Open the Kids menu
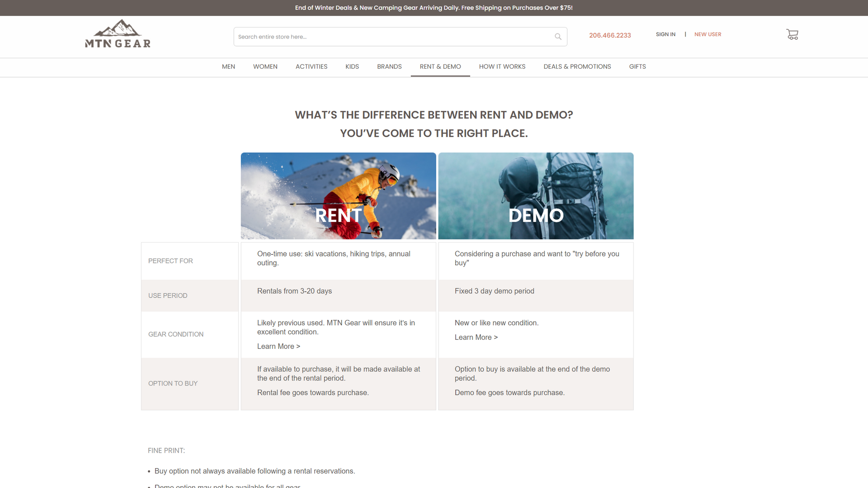 (352, 66)
